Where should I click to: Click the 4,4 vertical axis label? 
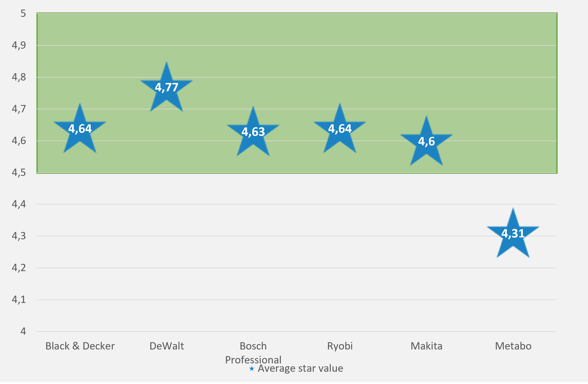[19, 204]
